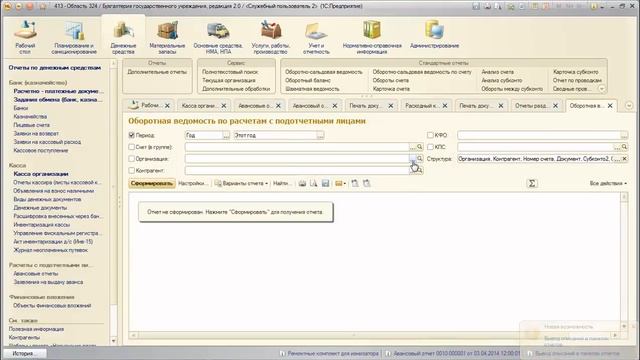Enable the Счет (в группе) checkbox
640x360 pixels.
point(131,147)
